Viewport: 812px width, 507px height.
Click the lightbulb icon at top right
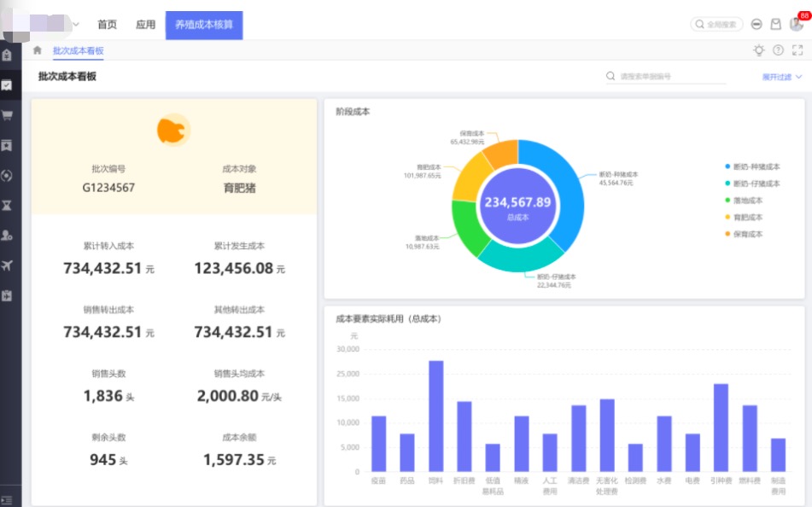coord(759,50)
